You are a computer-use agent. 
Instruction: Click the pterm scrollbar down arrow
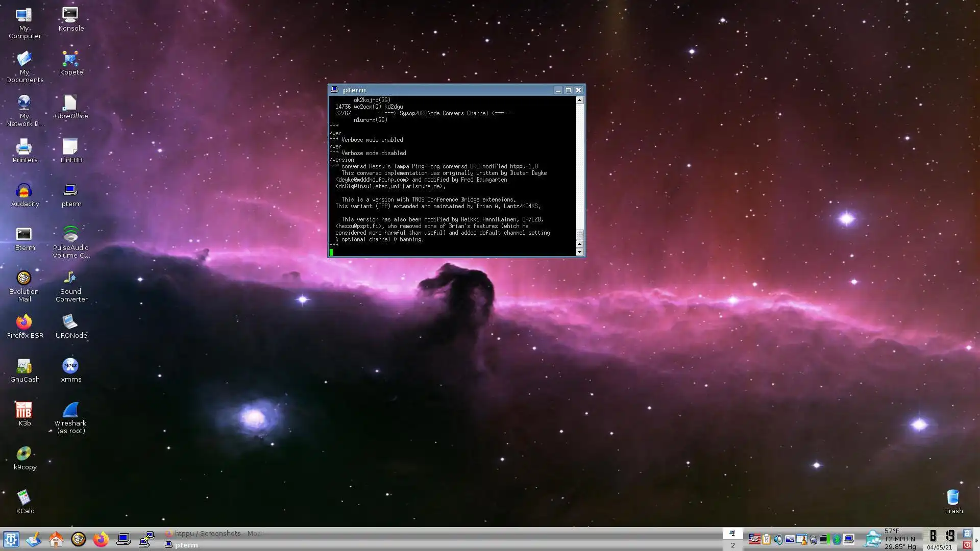579,252
